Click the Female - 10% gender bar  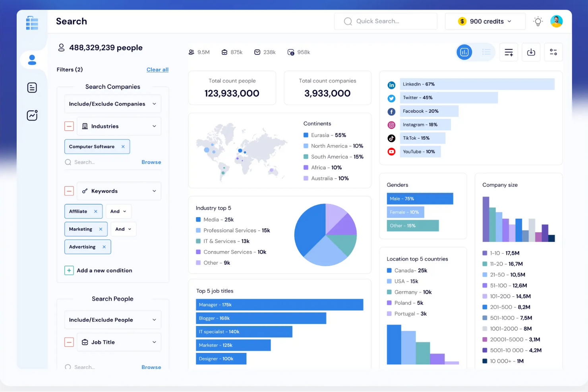pos(406,212)
